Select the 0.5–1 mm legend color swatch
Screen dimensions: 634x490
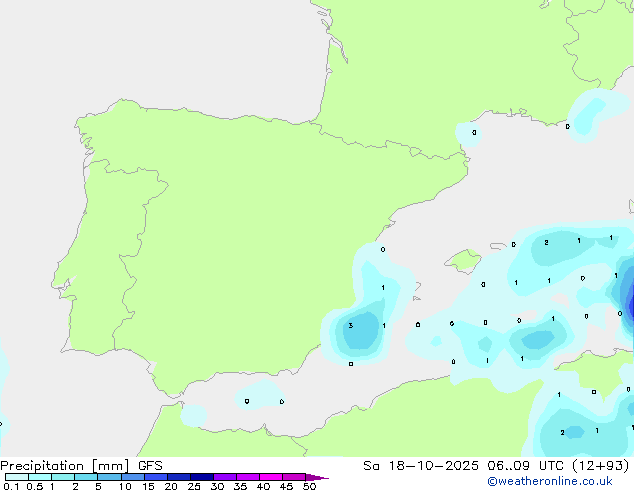pyautogui.click(x=40, y=477)
